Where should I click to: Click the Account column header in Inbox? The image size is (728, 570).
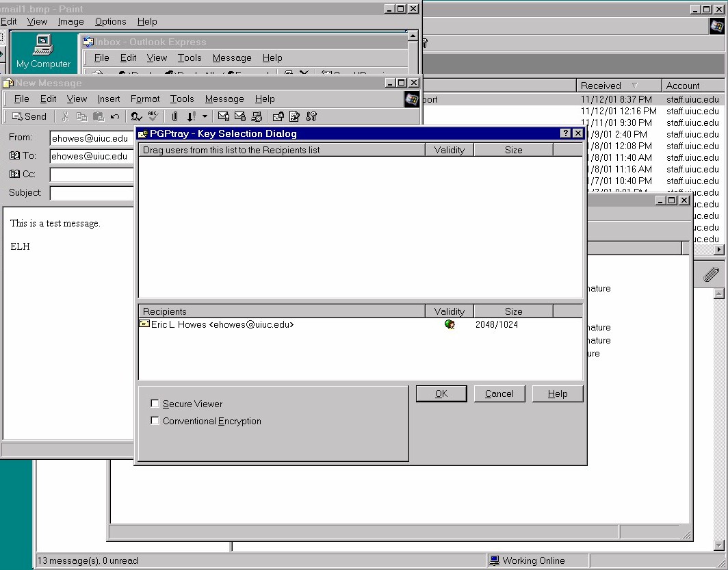click(693, 86)
